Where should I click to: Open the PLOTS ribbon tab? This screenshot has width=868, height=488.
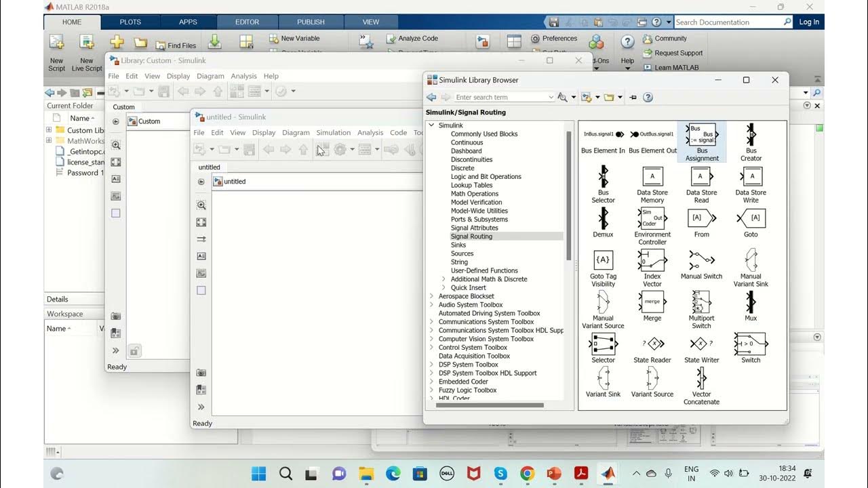point(130,22)
